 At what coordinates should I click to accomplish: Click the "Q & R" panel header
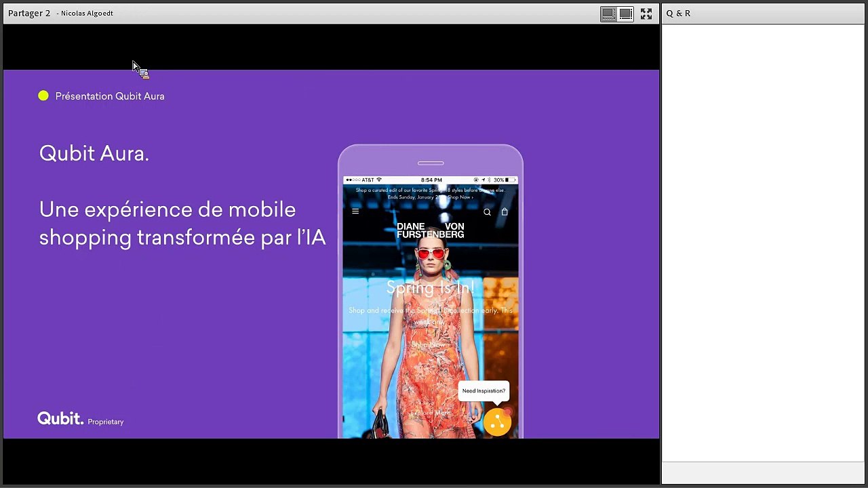click(x=678, y=13)
